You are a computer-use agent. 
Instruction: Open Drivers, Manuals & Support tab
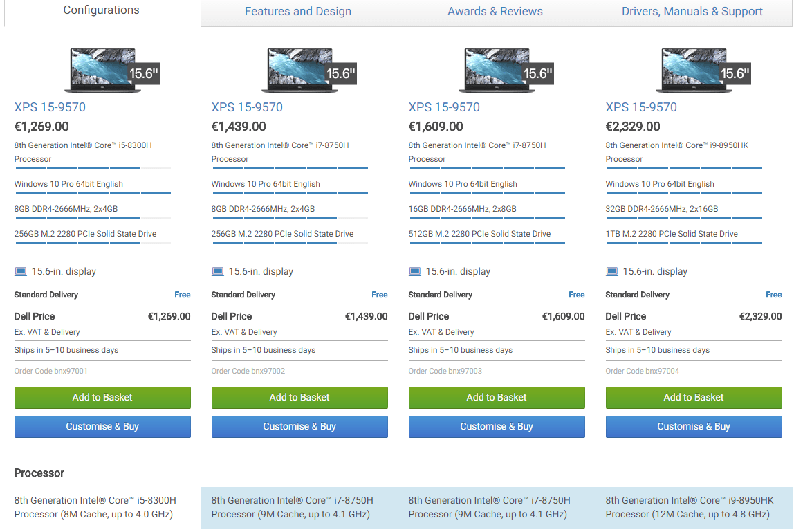click(x=692, y=11)
